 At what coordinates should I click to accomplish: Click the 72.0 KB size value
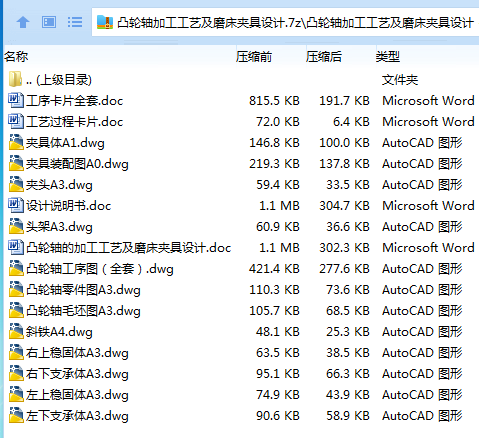pos(278,122)
